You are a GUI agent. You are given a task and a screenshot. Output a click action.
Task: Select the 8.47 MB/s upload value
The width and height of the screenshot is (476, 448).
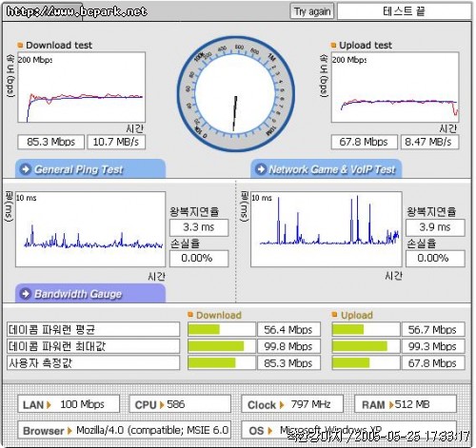click(429, 142)
